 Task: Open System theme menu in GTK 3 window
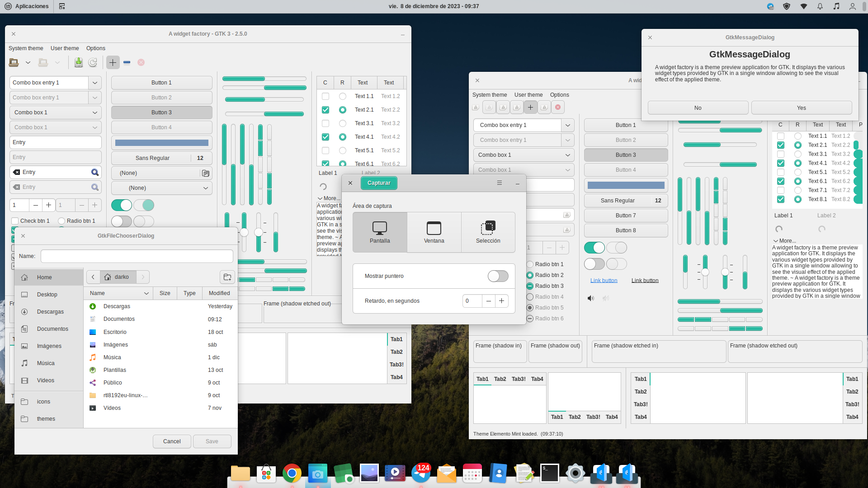tap(26, 48)
